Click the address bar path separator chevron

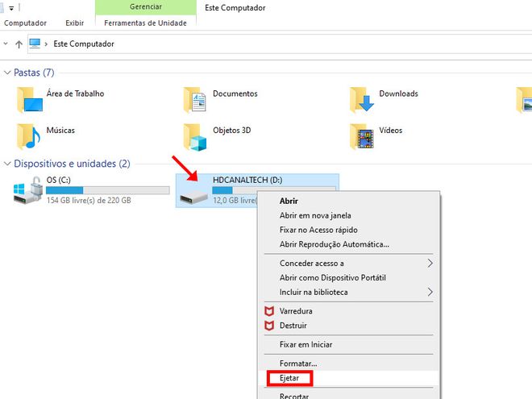coord(46,44)
